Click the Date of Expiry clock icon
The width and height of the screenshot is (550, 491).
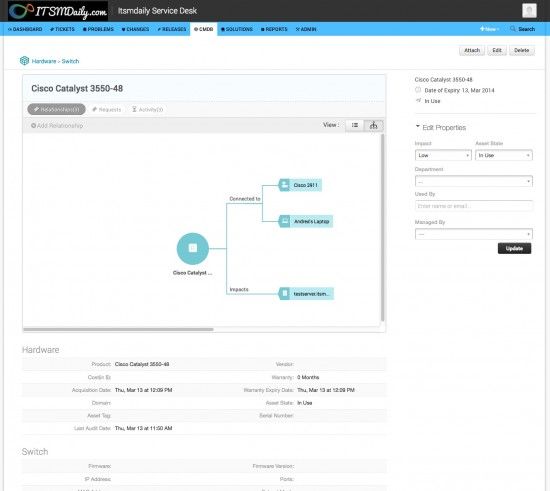418,90
